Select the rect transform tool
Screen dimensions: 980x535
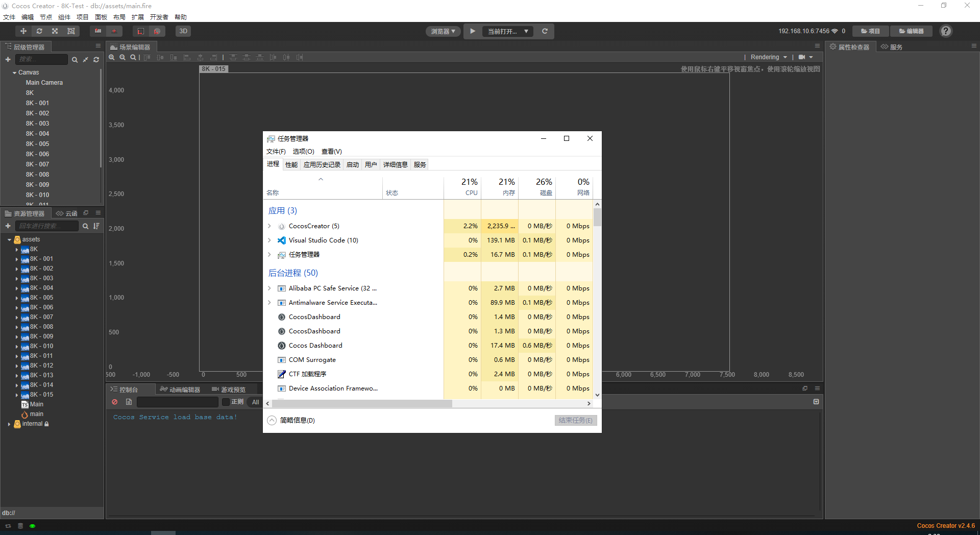pyautogui.click(x=71, y=31)
